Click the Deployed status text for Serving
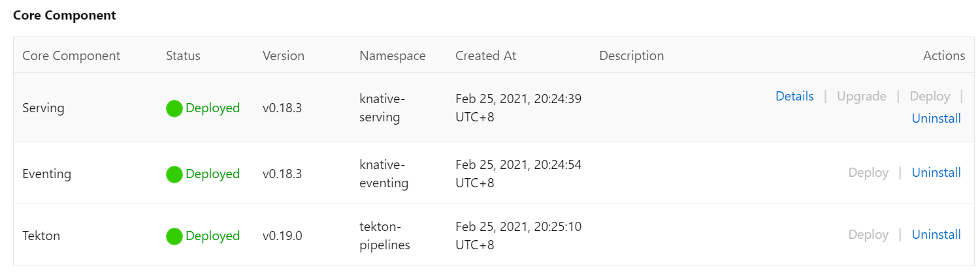 tap(213, 108)
